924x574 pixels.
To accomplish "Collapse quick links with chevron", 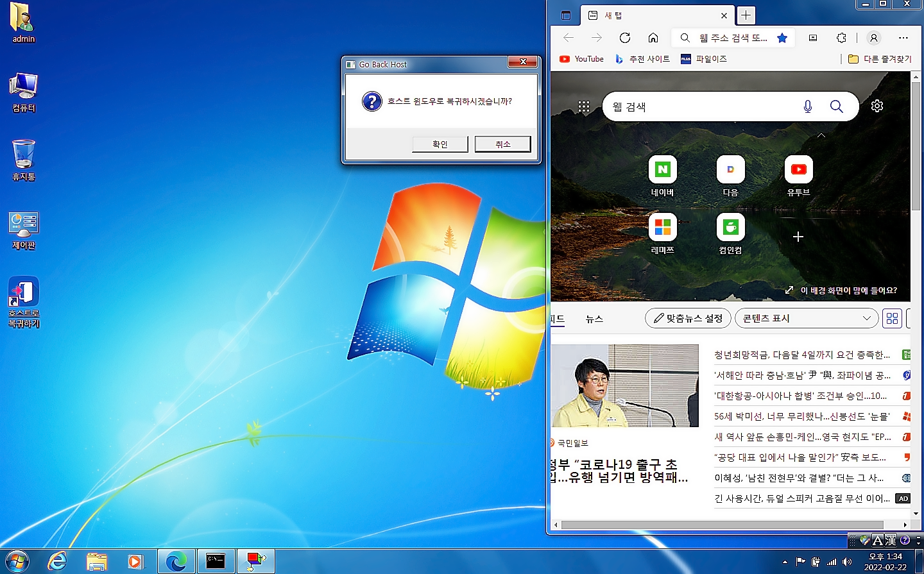I will [821, 135].
